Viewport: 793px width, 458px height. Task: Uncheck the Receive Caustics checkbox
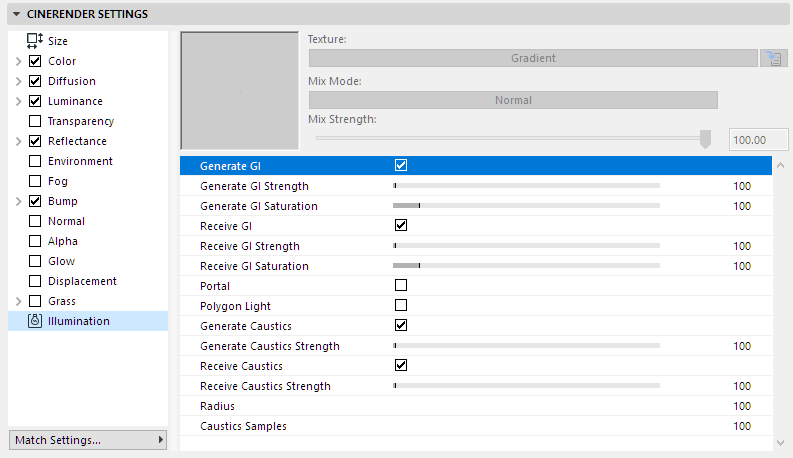click(x=401, y=365)
